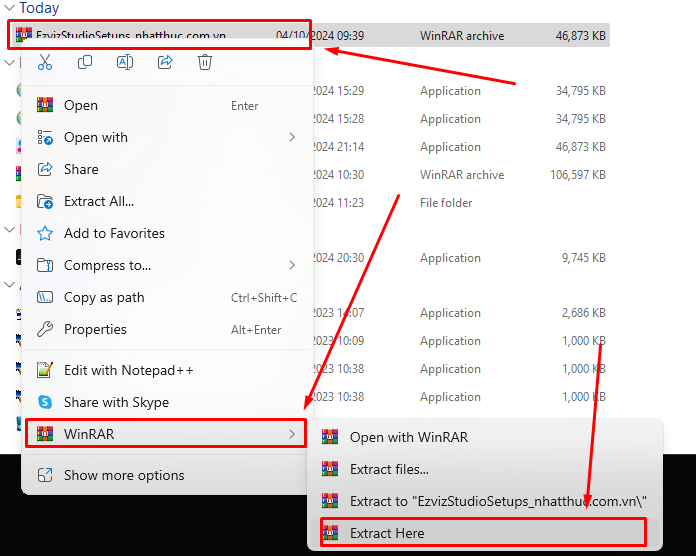Image resolution: width=696 pixels, height=556 pixels.
Task: Click the Cut scissors icon
Action: [45, 62]
